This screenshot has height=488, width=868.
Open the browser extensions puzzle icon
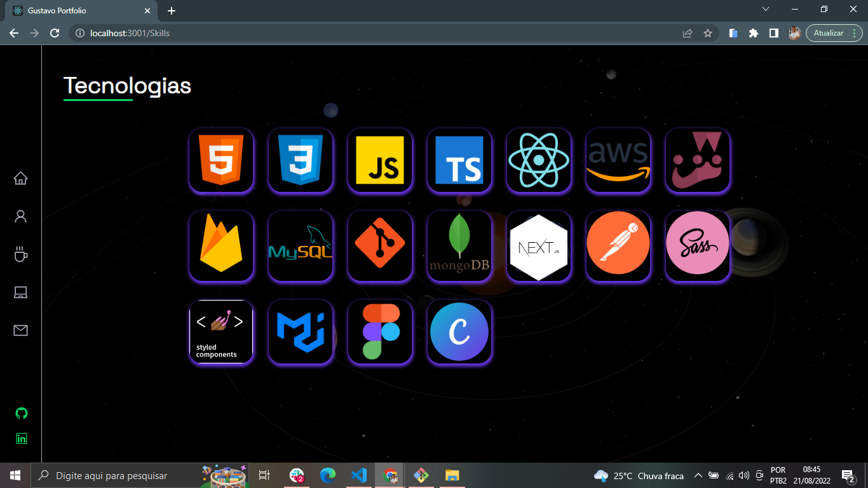[754, 33]
